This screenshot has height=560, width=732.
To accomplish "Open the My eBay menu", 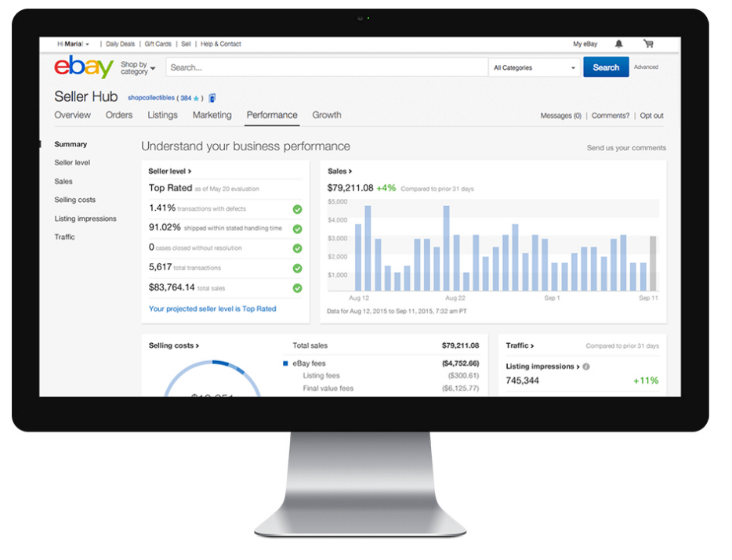I will [x=585, y=45].
